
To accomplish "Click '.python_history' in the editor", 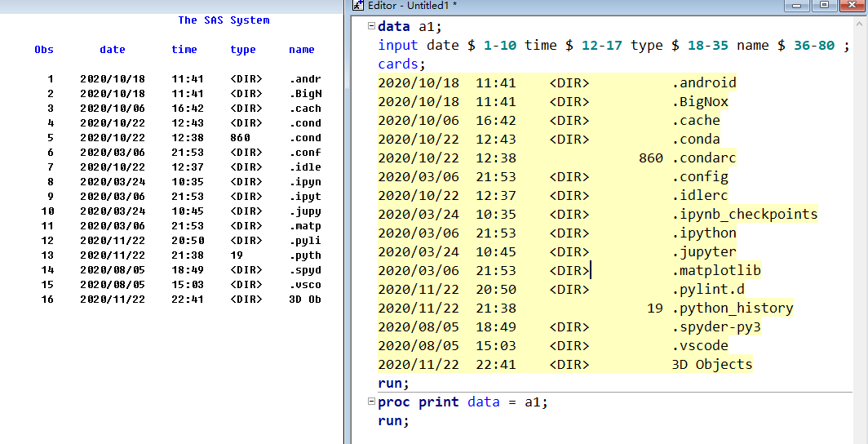I will [733, 309].
